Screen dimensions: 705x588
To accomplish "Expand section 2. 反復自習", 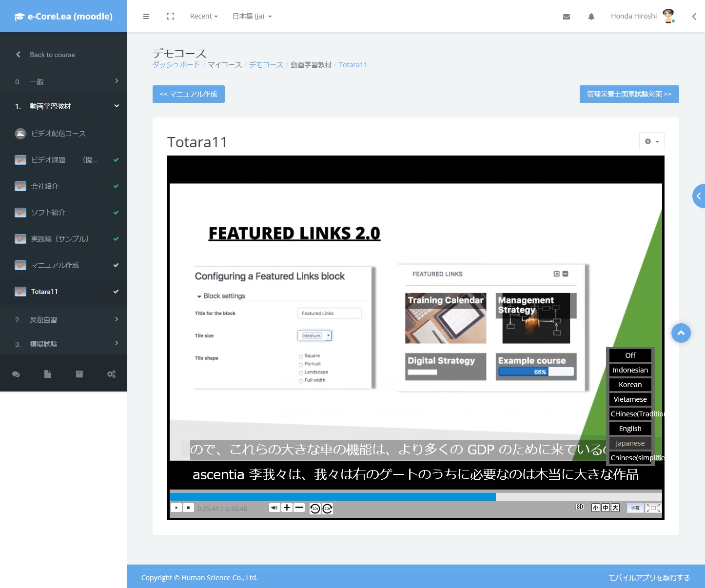I will coord(63,319).
